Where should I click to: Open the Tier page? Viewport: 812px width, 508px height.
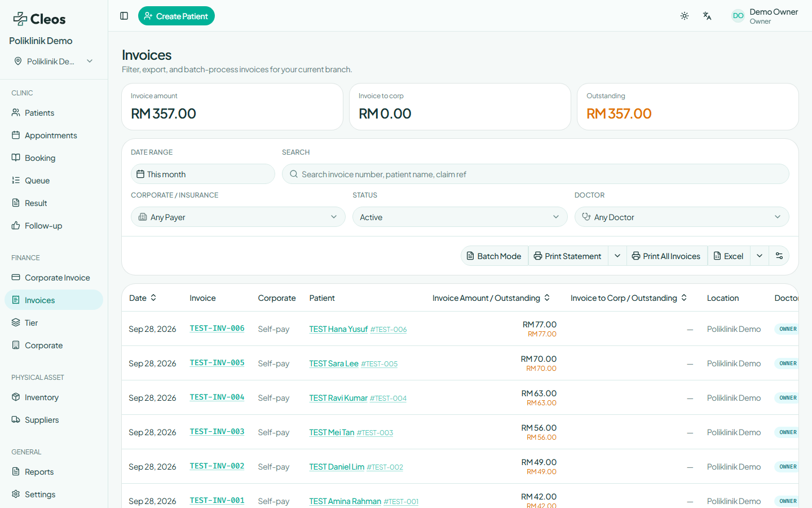[x=54, y=323]
